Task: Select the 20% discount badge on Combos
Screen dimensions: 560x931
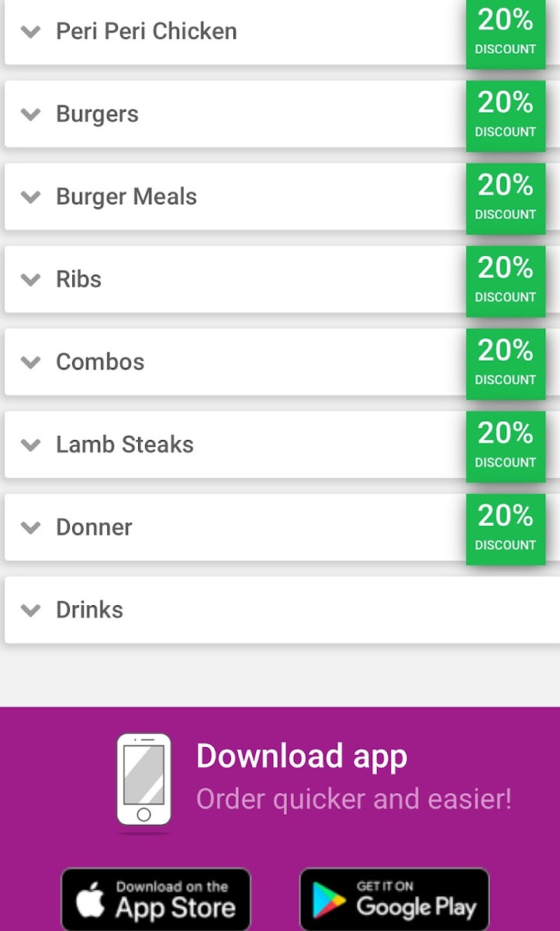Action: click(x=505, y=363)
